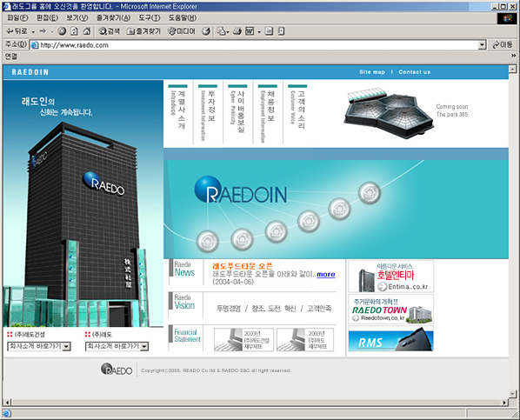Open the Edit button dropdown arrow
The height and width of the screenshot is (420, 520).
pos(259,32)
